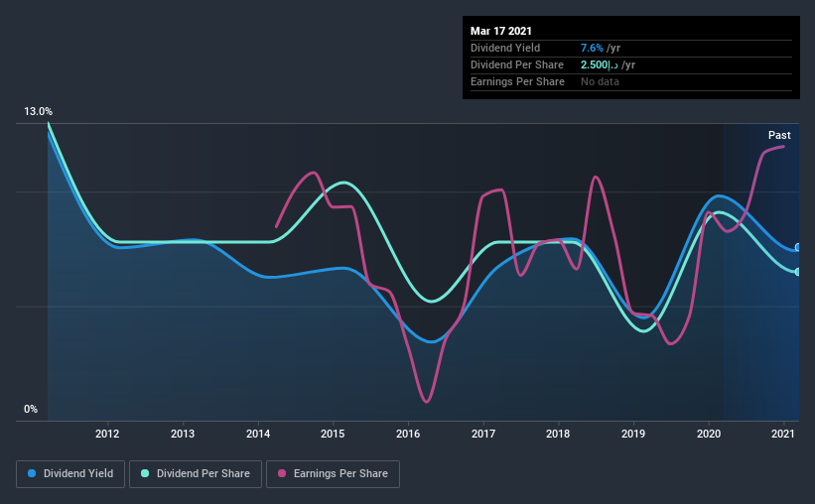
Task: Click the teal Dividend Per Share legend dot
Action: (x=145, y=473)
